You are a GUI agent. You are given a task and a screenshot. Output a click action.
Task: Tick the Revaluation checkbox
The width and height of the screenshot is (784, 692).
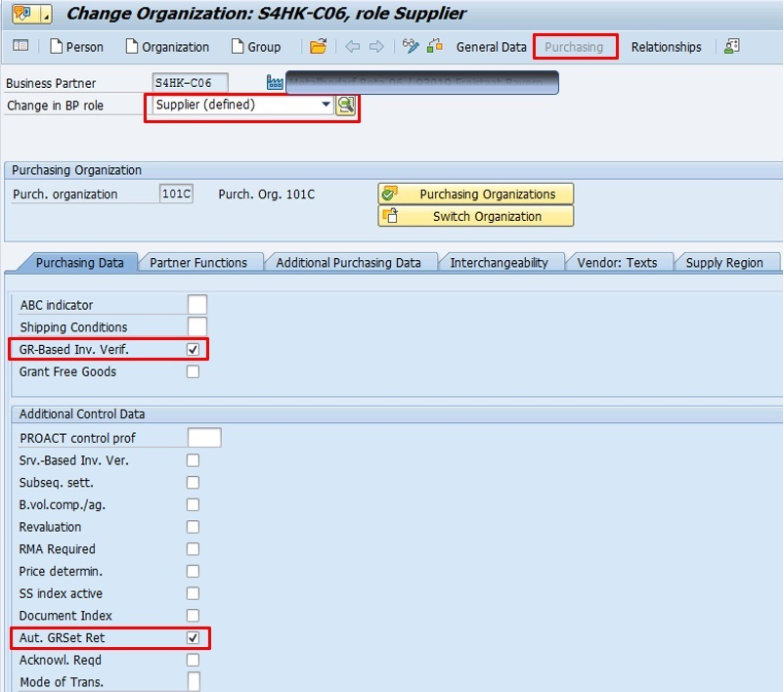click(x=194, y=527)
